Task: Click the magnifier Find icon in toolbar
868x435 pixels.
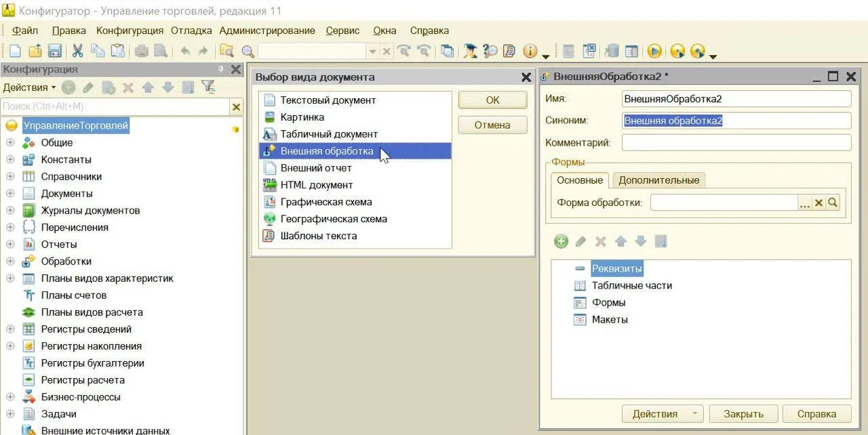Action: 248,51
